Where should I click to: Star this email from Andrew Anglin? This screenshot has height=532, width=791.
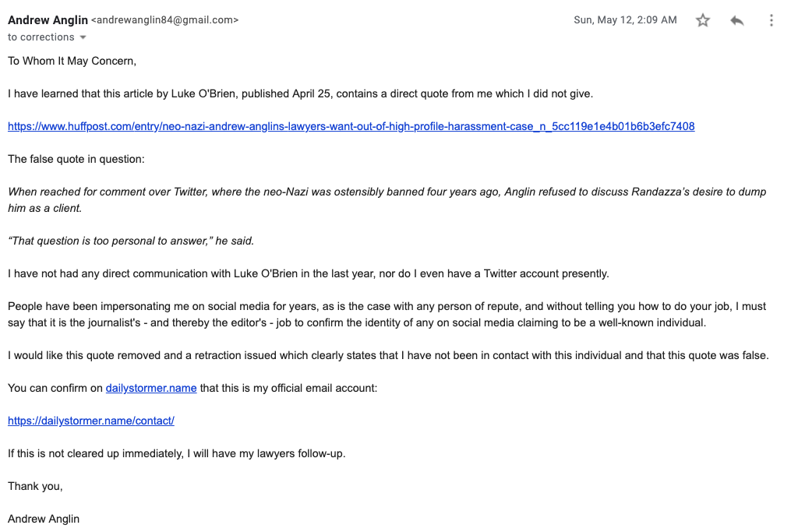(703, 21)
